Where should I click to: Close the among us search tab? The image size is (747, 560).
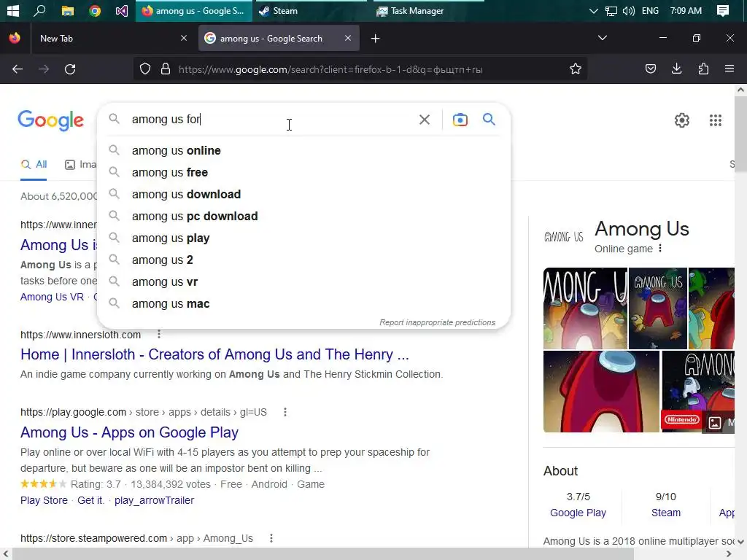[x=348, y=38]
